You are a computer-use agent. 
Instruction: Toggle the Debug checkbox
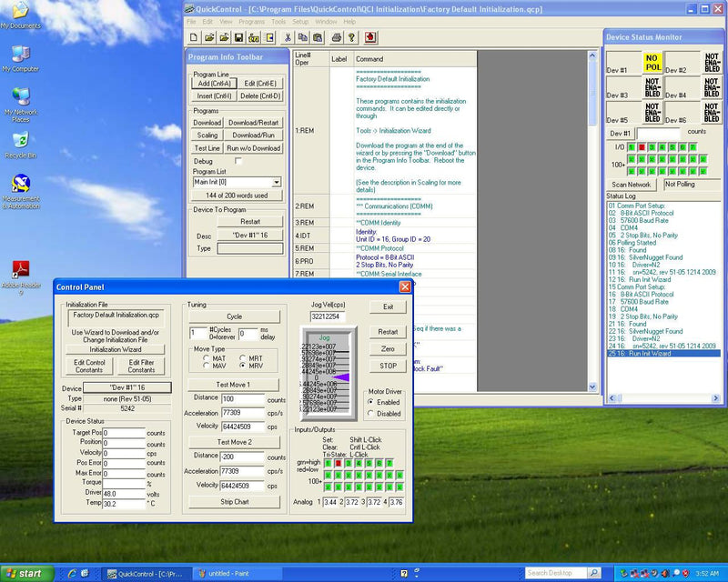238,160
